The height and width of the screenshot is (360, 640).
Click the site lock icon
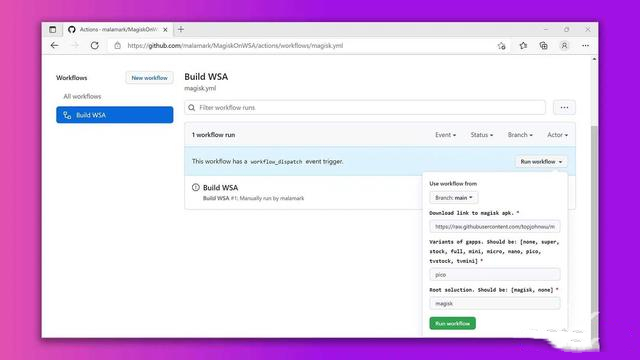coord(118,46)
